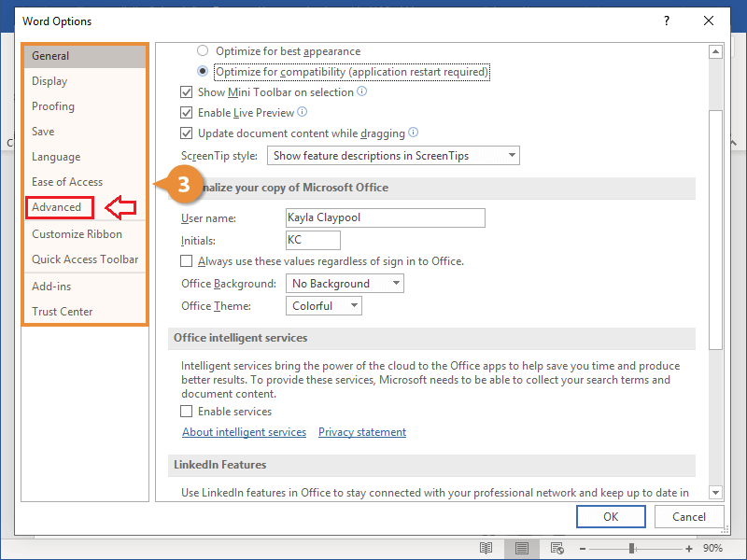Select the General category
747x560 pixels.
click(85, 56)
